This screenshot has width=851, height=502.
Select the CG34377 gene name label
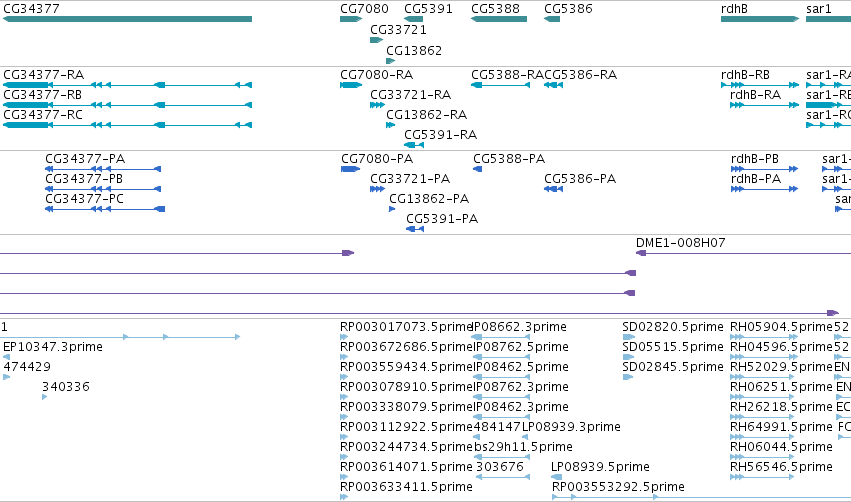tap(31, 9)
